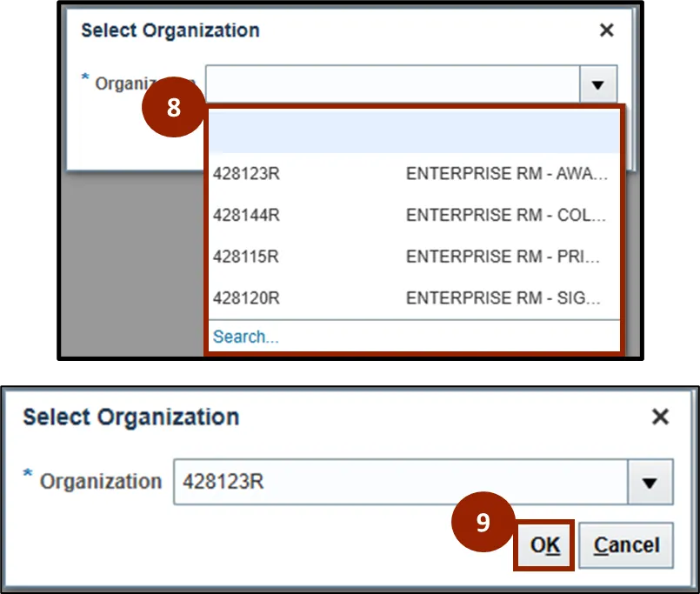Choose organization 428120R from the list
The height and width of the screenshot is (594, 700).
[x=246, y=298]
